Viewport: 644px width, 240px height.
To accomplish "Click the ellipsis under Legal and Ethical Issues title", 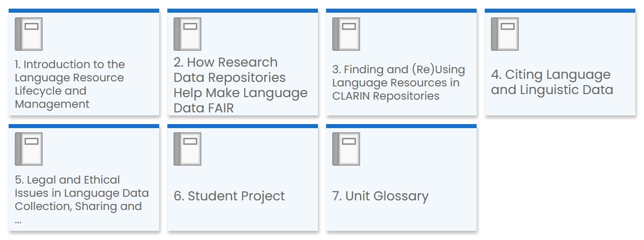I will click(18, 221).
